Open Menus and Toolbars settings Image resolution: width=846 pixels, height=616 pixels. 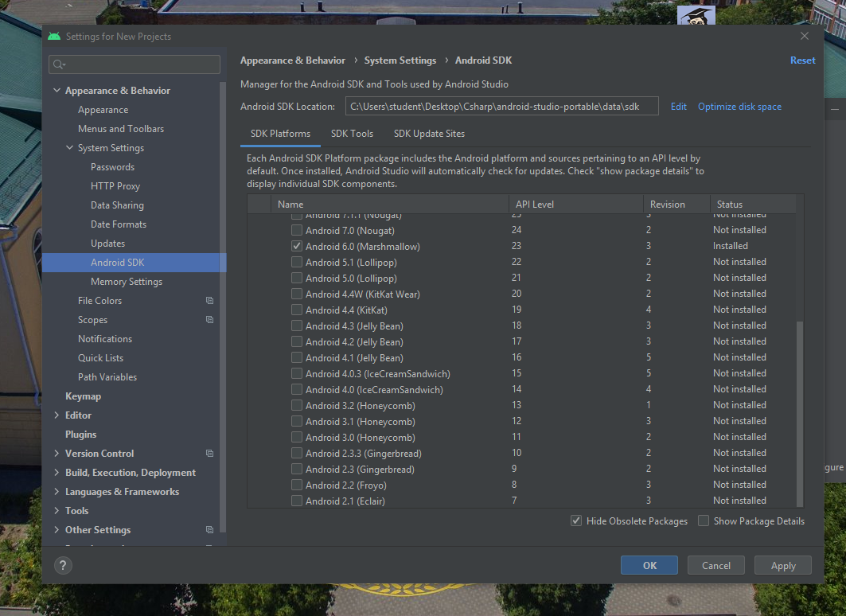pyautogui.click(x=121, y=128)
